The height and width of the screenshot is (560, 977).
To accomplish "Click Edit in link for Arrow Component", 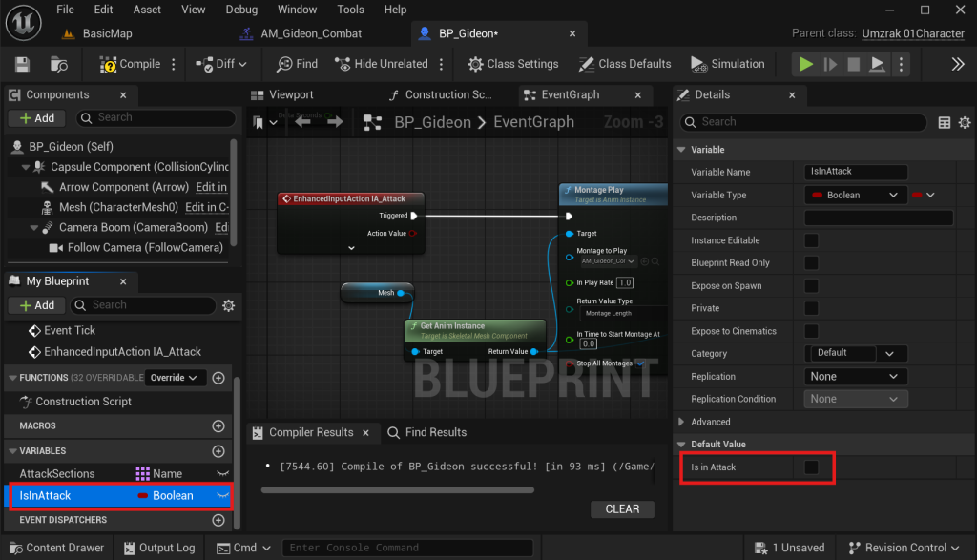I will 211,187.
